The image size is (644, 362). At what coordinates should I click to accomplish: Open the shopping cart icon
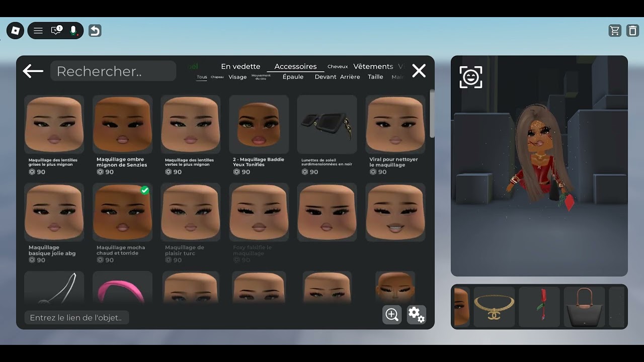click(x=615, y=31)
